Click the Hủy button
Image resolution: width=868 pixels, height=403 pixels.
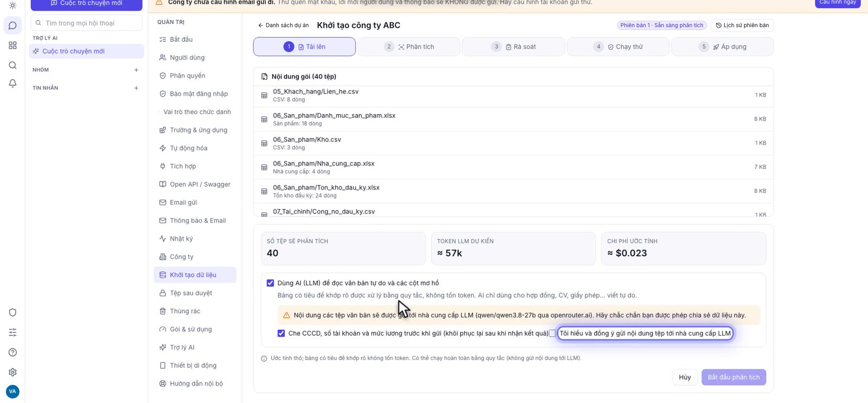(x=685, y=377)
